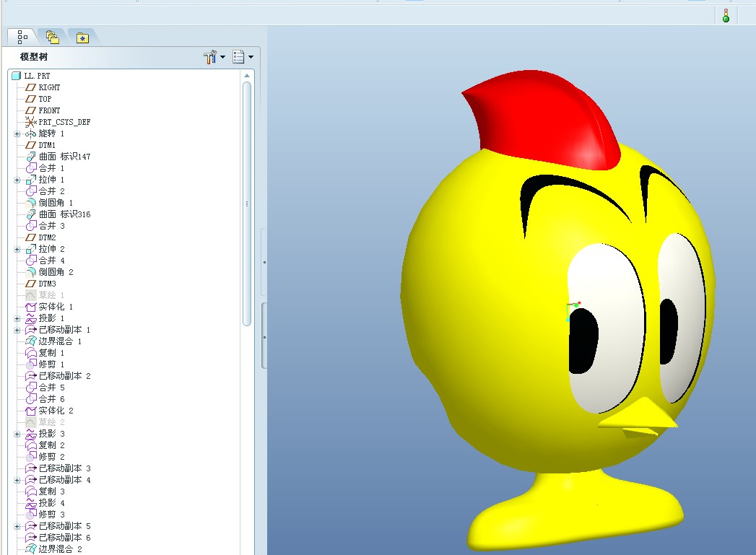Select the PRT_CSYS_DEF coordinate system
This screenshot has width=756, height=555.
[x=58, y=122]
